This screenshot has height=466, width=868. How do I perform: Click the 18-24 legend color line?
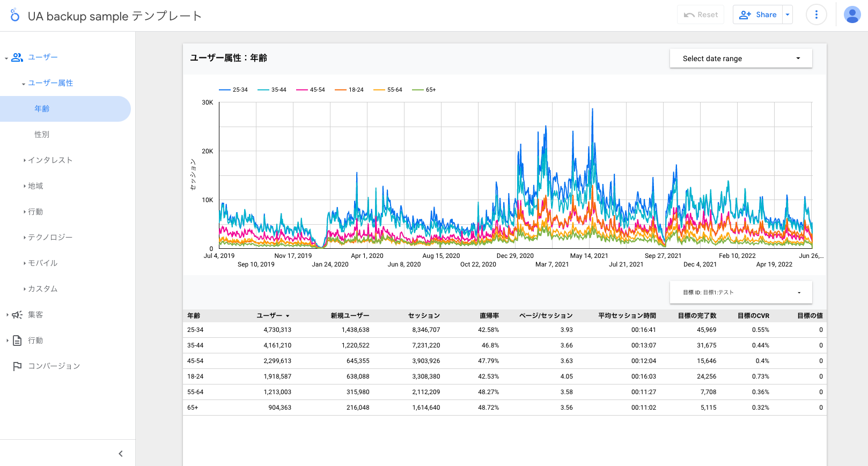341,90
